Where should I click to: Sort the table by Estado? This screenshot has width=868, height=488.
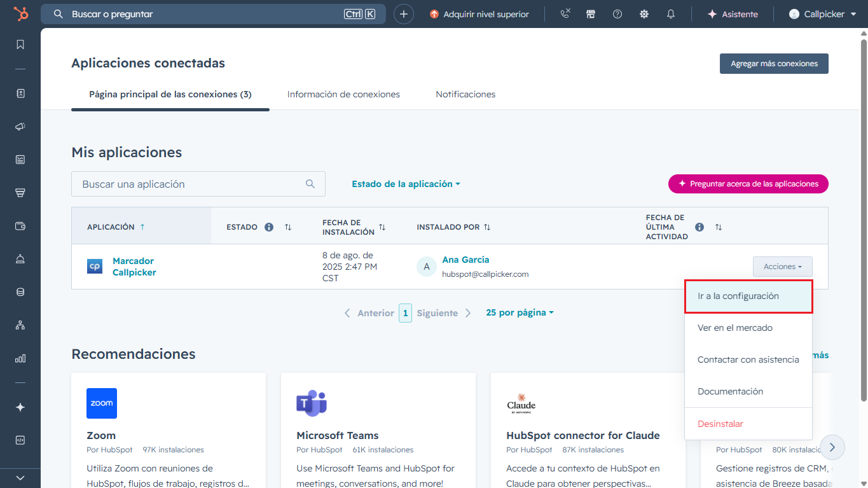click(x=288, y=227)
